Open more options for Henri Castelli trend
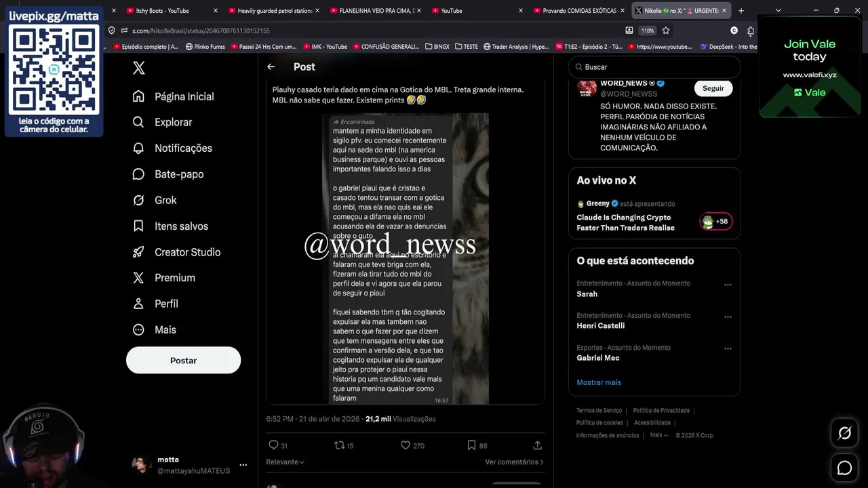Viewport: 868px width, 488px height. [x=728, y=317]
